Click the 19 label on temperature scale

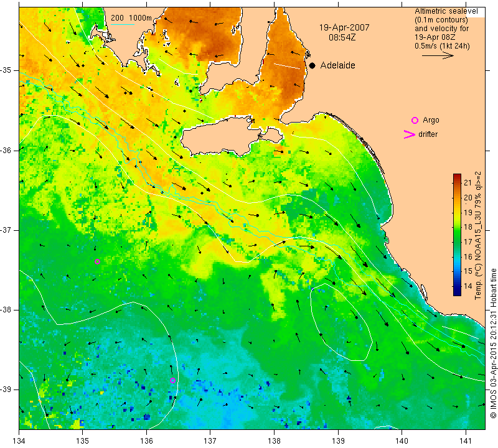pos(468,212)
